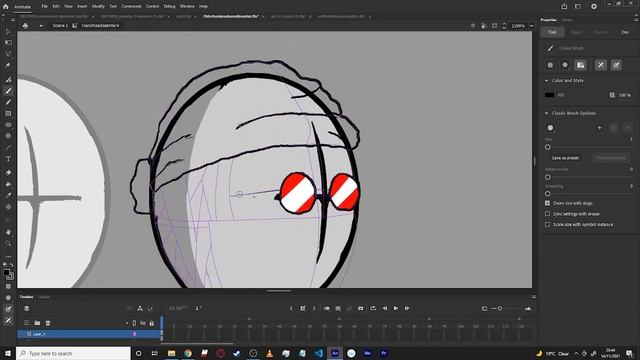Open the Modify menu
640x360 pixels.
(98, 7)
